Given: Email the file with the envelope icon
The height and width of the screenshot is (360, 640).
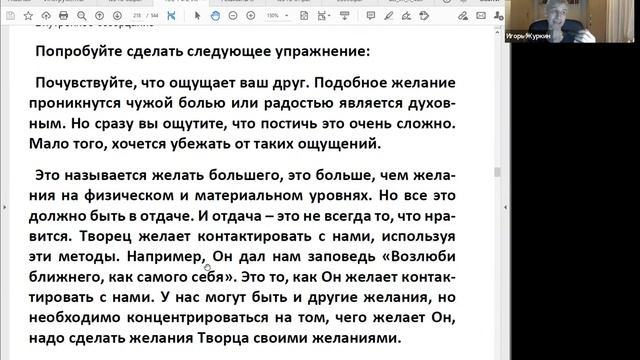Looking at the screenshot, I should click(x=481, y=16).
